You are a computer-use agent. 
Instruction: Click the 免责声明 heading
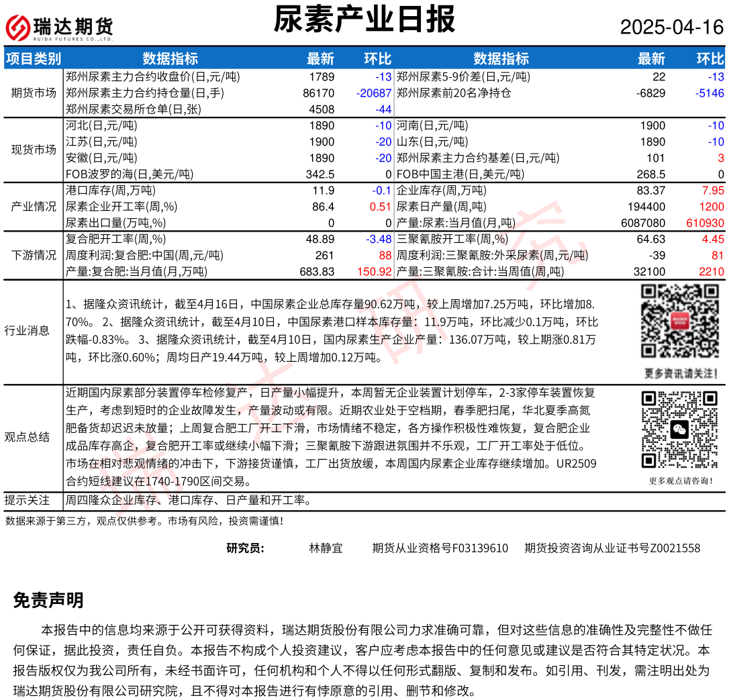point(48,601)
